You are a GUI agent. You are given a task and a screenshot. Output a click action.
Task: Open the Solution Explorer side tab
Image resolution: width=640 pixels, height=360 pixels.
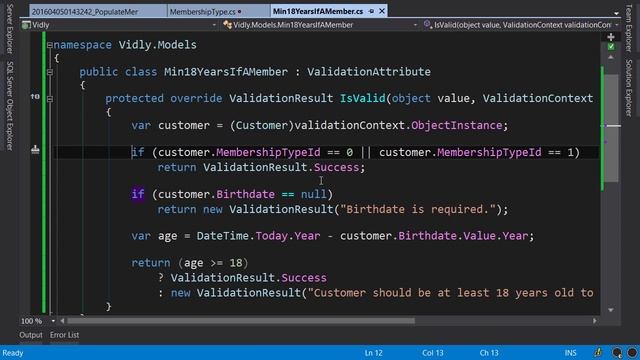(x=629, y=88)
